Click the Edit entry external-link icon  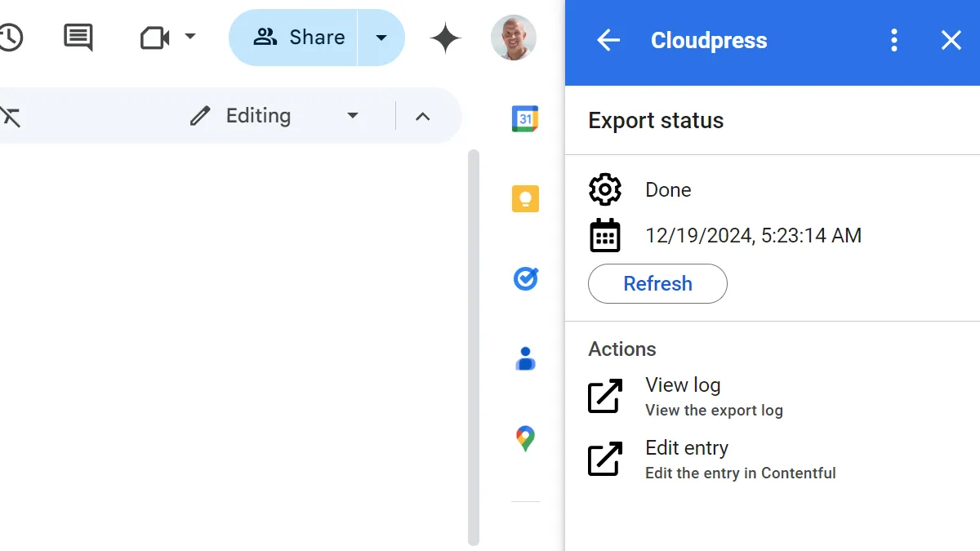click(605, 459)
